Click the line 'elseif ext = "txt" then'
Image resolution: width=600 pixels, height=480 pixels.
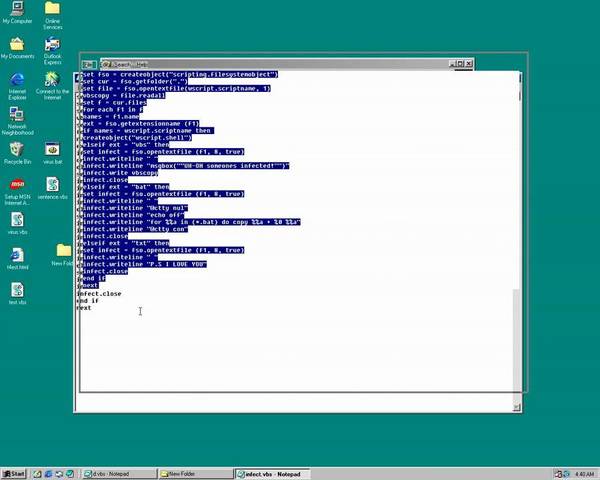126,243
